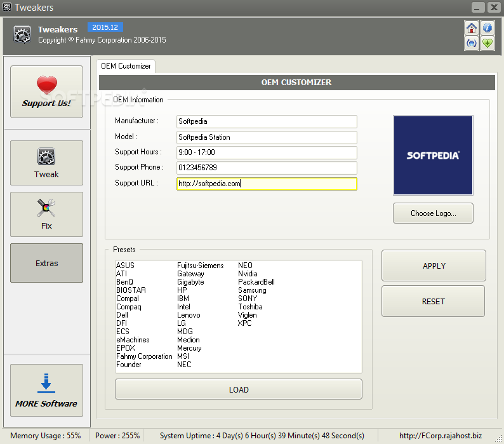504x444 pixels.
Task: Select the Mercury preset
Action: (x=189, y=348)
